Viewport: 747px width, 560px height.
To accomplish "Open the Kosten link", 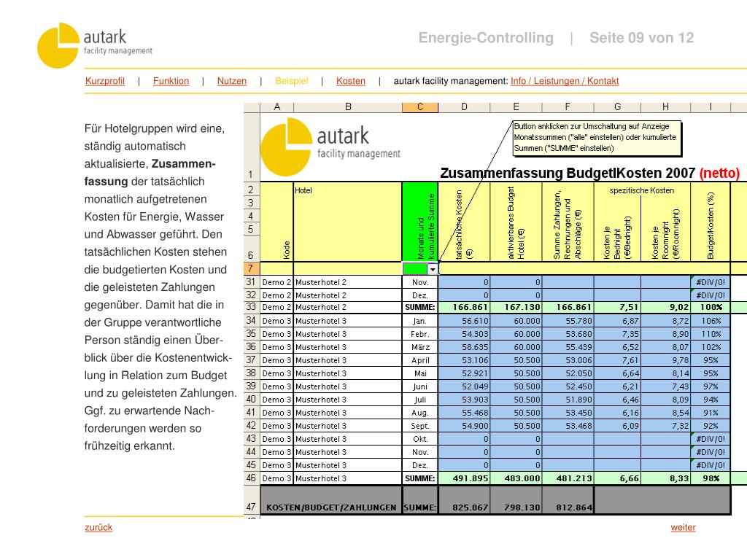I will pyautogui.click(x=351, y=81).
